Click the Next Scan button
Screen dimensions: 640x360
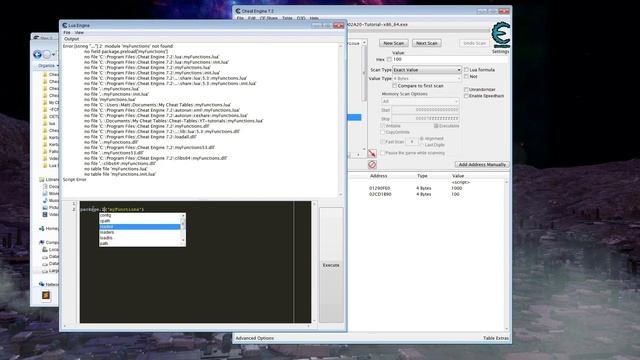[x=427, y=43]
